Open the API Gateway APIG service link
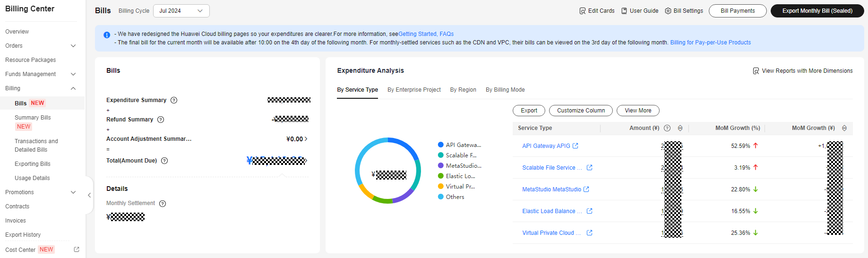868x258 pixels. click(x=546, y=146)
